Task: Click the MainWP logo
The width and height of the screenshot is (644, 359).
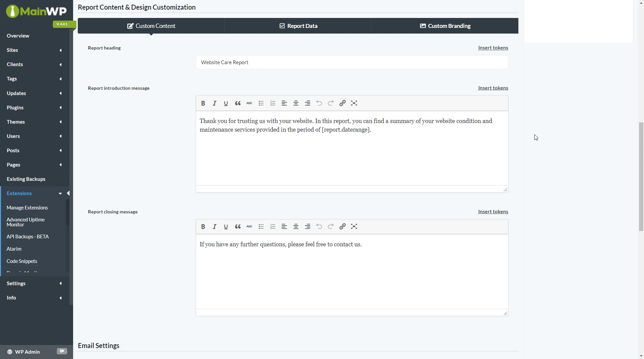Action: pyautogui.click(x=36, y=11)
